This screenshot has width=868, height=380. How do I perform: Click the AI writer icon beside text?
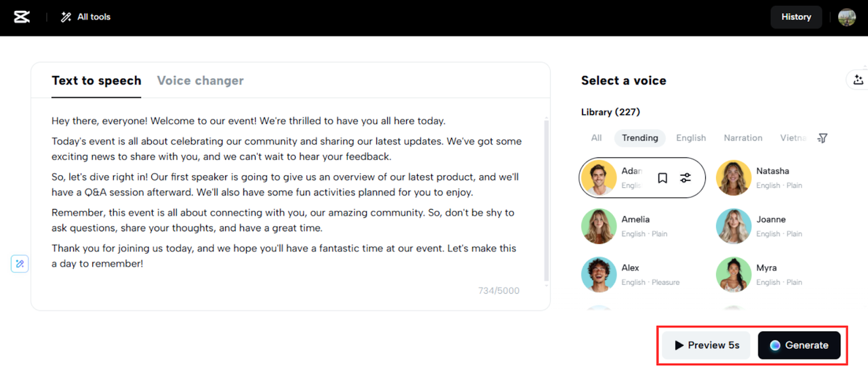(x=20, y=263)
